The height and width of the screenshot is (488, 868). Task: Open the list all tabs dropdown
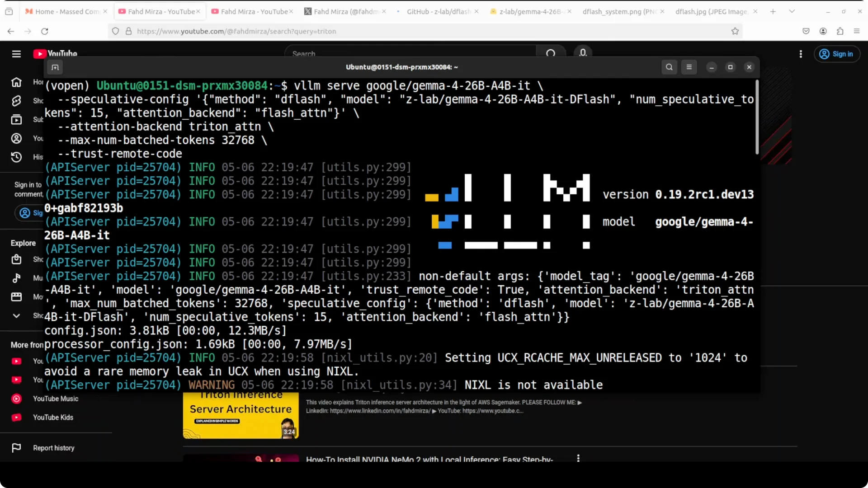[x=792, y=11]
